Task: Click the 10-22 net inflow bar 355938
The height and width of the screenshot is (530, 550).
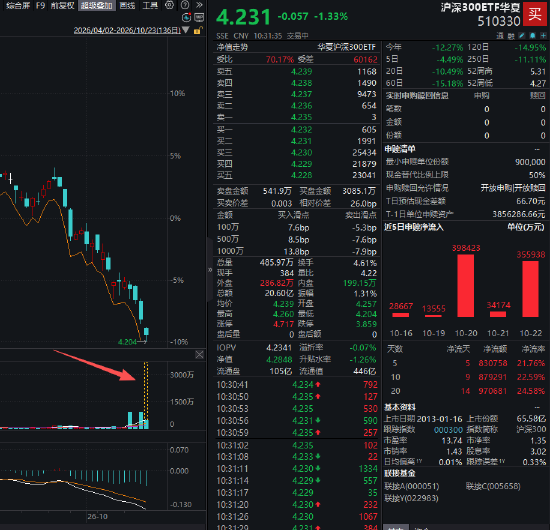Action: pos(530,289)
